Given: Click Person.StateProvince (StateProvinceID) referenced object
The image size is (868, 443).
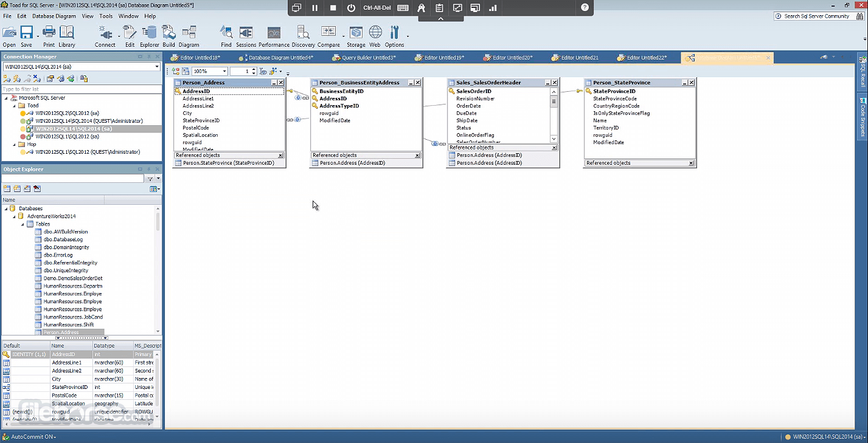Looking at the screenshot, I should (229, 163).
